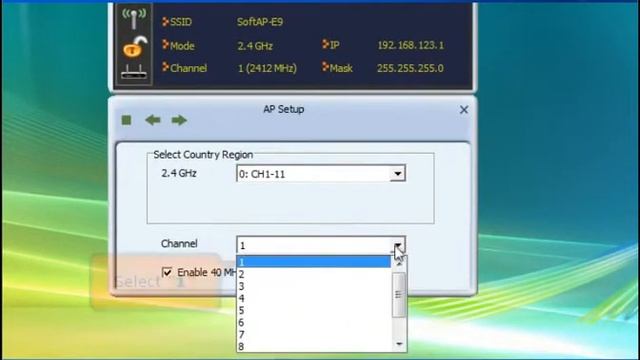Select channel 6 in the list
This screenshot has height=360, width=640.
tap(313, 322)
